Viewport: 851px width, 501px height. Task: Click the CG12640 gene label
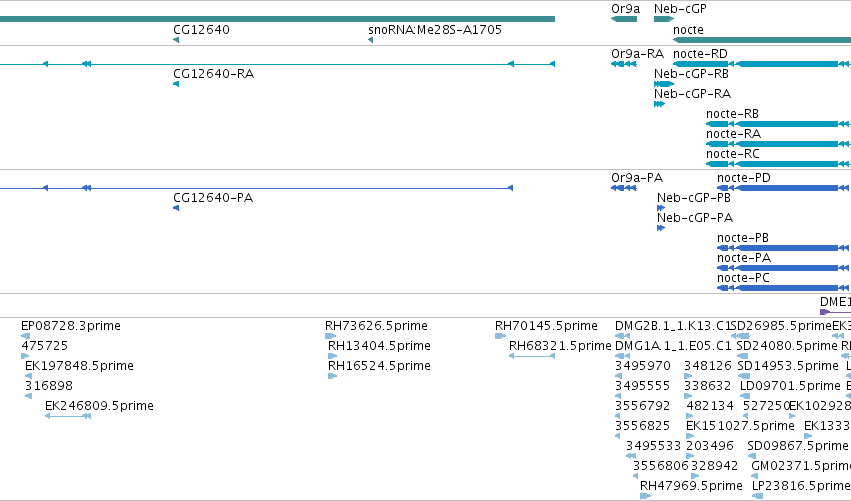click(201, 30)
